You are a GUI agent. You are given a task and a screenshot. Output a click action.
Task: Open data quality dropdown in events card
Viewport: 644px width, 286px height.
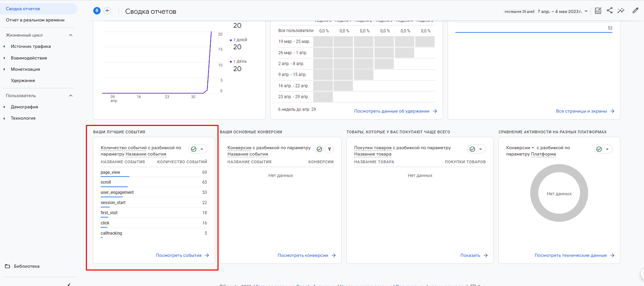tap(197, 149)
